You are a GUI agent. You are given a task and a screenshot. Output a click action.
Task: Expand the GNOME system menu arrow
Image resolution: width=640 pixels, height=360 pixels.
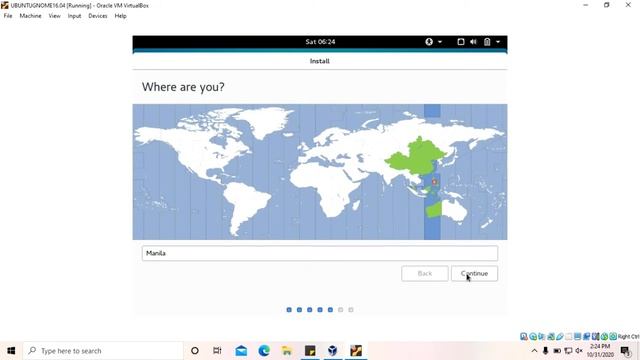498,42
